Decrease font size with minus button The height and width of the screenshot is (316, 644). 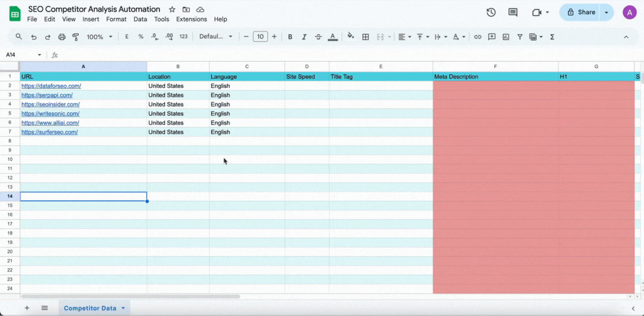pyautogui.click(x=246, y=37)
